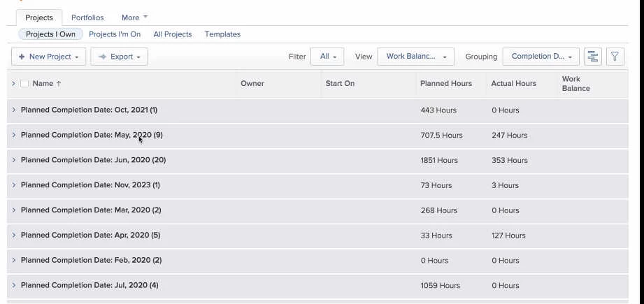
Task: Click the 'View' label next to the dropdown
Action: tap(364, 57)
